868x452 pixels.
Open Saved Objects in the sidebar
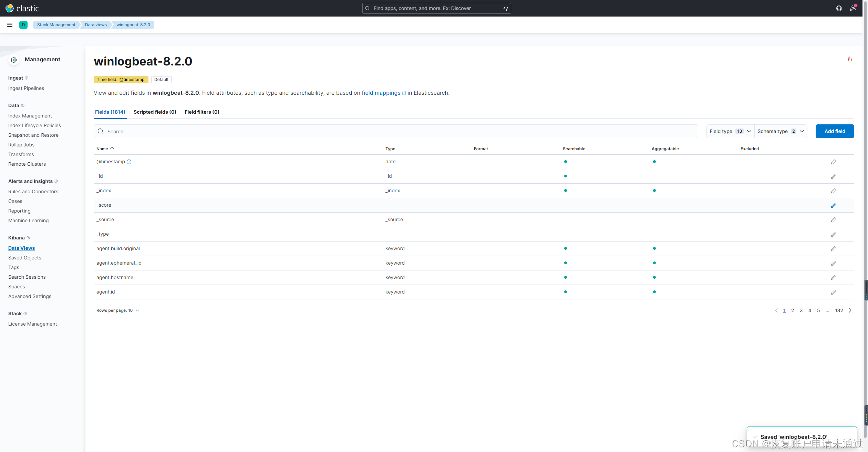pyautogui.click(x=25, y=258)
